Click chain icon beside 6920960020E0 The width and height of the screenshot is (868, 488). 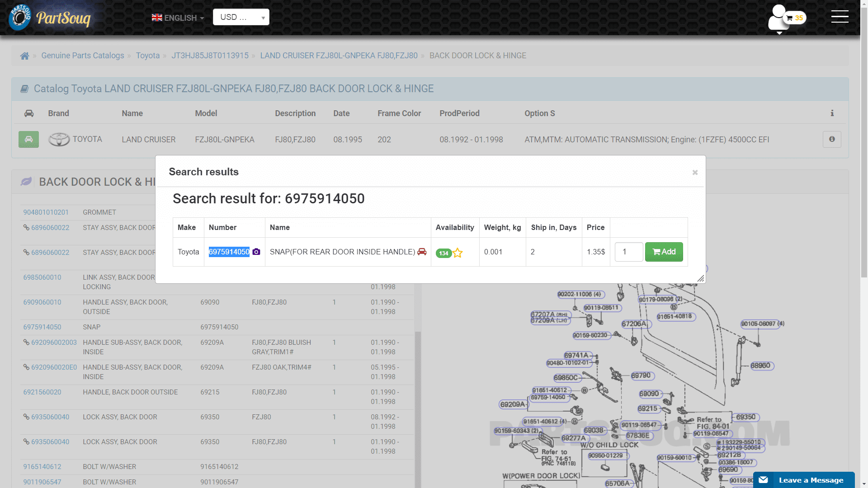(x=26, y=367)
